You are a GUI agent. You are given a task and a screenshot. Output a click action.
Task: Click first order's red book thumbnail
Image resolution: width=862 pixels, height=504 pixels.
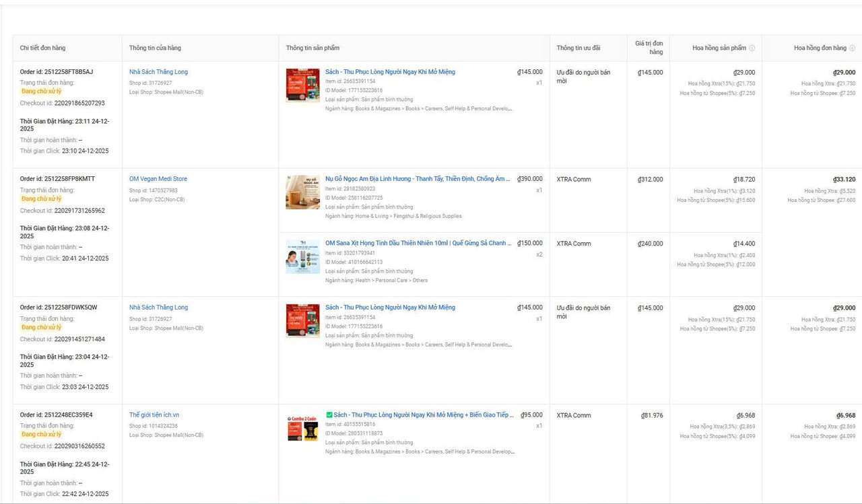coord(303,85)
